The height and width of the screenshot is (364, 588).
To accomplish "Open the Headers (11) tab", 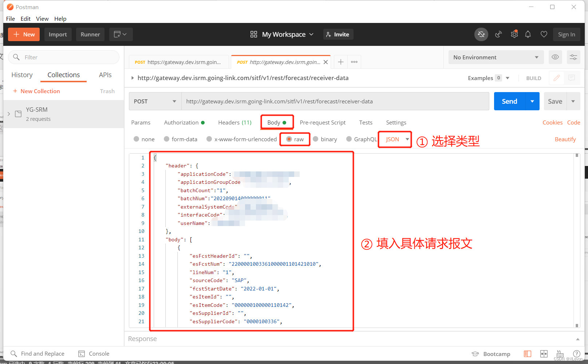I will click(235, 122).
